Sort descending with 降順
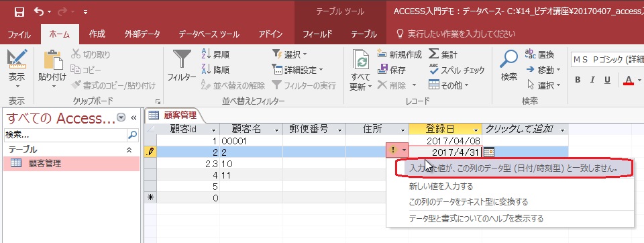Viewport: 644px width, 243px height. (215, 70)
